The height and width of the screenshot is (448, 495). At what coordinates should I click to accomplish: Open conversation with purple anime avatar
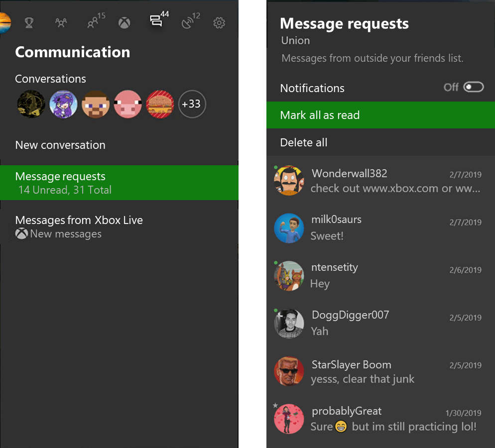(x=63, y=104)
